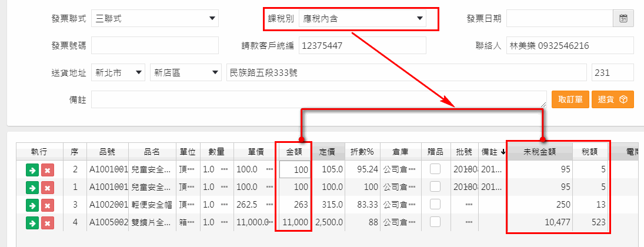The width and height of the screenshot is (644, 247).
Task: Select the product code A1002001
Action: (107, 205)
